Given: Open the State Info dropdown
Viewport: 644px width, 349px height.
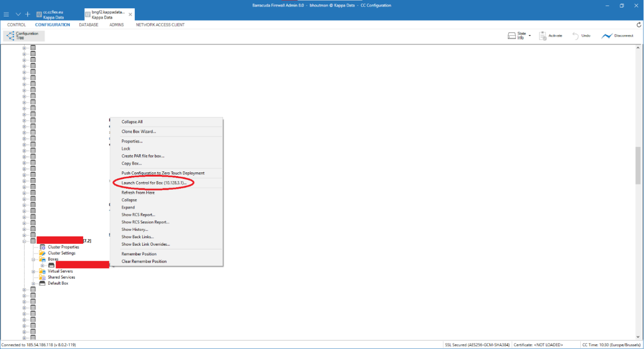Looking at the screenshot, I should 519,36.
